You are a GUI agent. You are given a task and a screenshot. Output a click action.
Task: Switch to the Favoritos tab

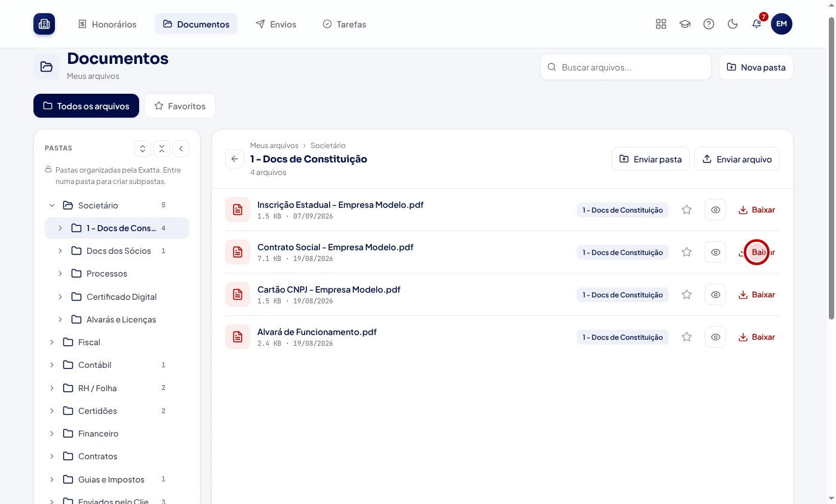click(x=180, y=106)
